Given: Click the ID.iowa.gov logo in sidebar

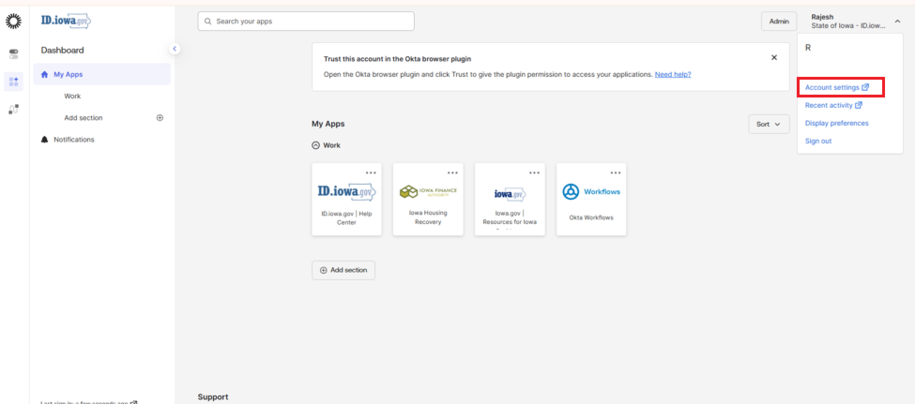Looking at the screenshot, I should (65, 21).
